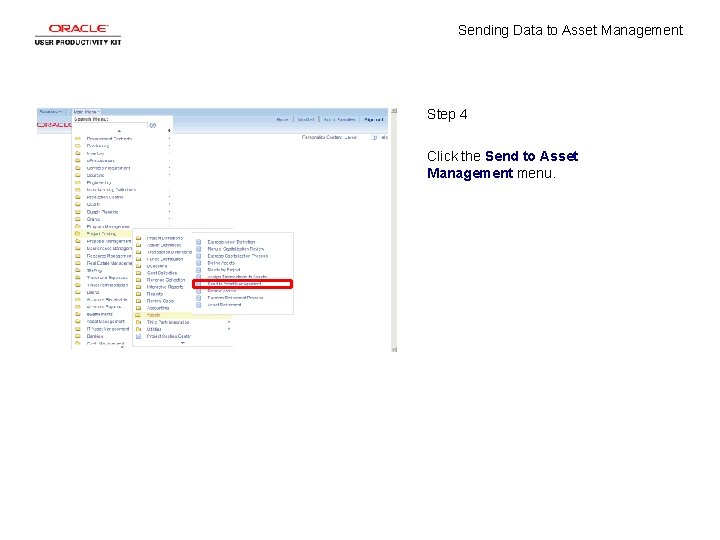Open the Favorites dropdown
720x540 pixels.
point(51,112)
